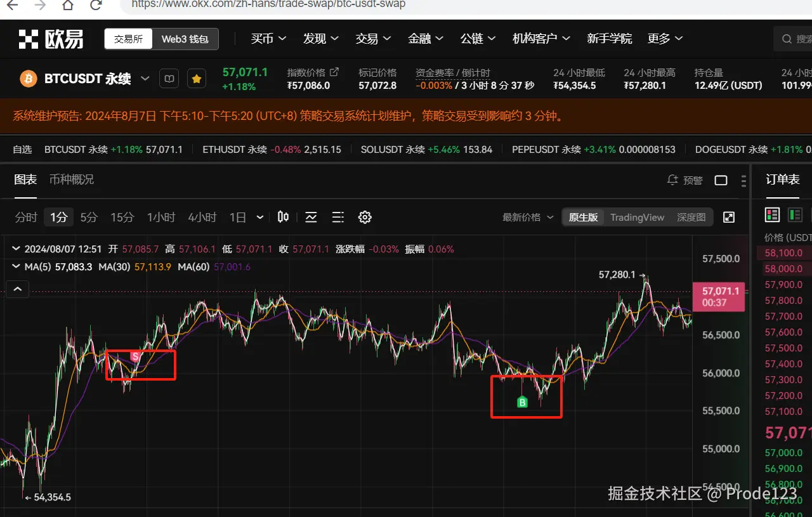Switch to Web3 钱包 mode
Viewport: 812px width, 517px height.
(185, 39)
